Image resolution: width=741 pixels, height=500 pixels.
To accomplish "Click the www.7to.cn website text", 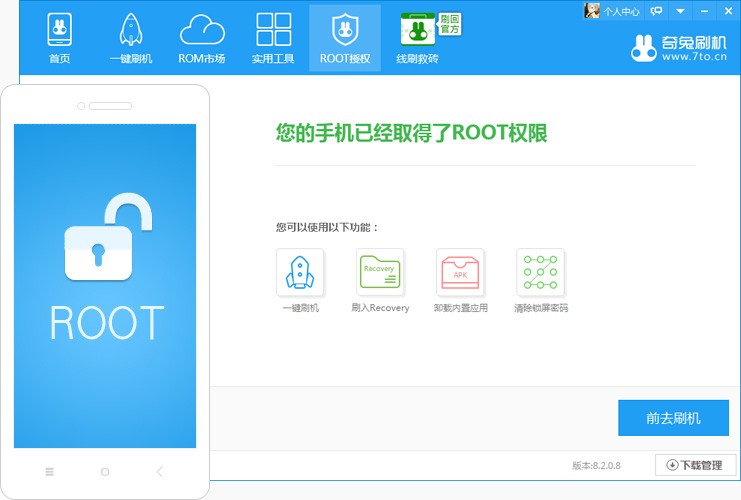I will pos(694,57).
